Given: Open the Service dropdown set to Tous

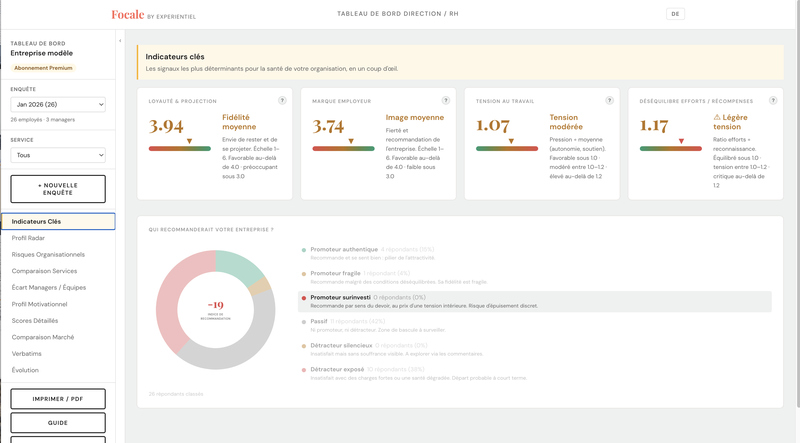Looking at the screenshot, I should click(58, 155).
